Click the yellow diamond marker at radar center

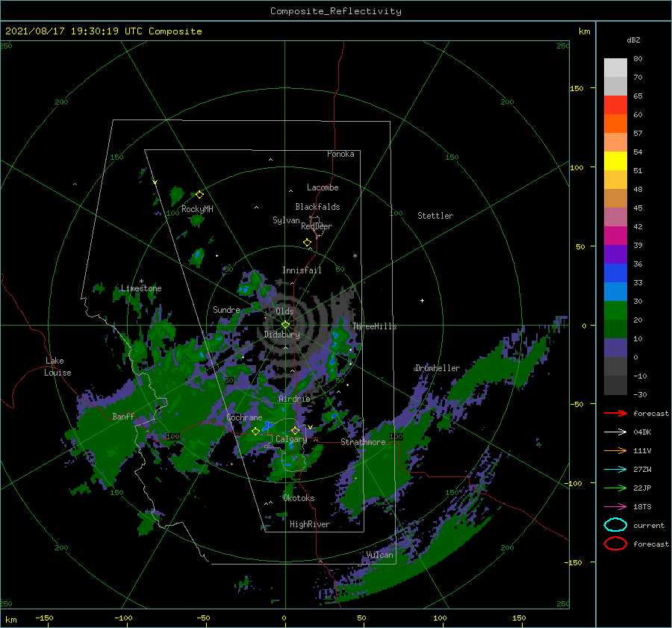[x=285, y=325]
